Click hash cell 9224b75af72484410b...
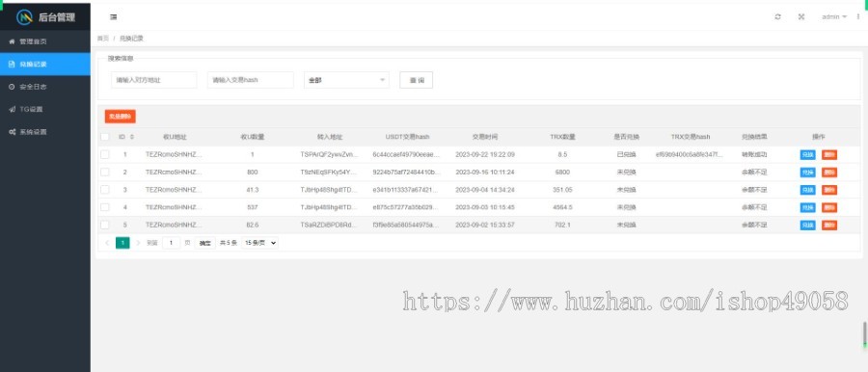868x372 pixels. click(406, 173)
